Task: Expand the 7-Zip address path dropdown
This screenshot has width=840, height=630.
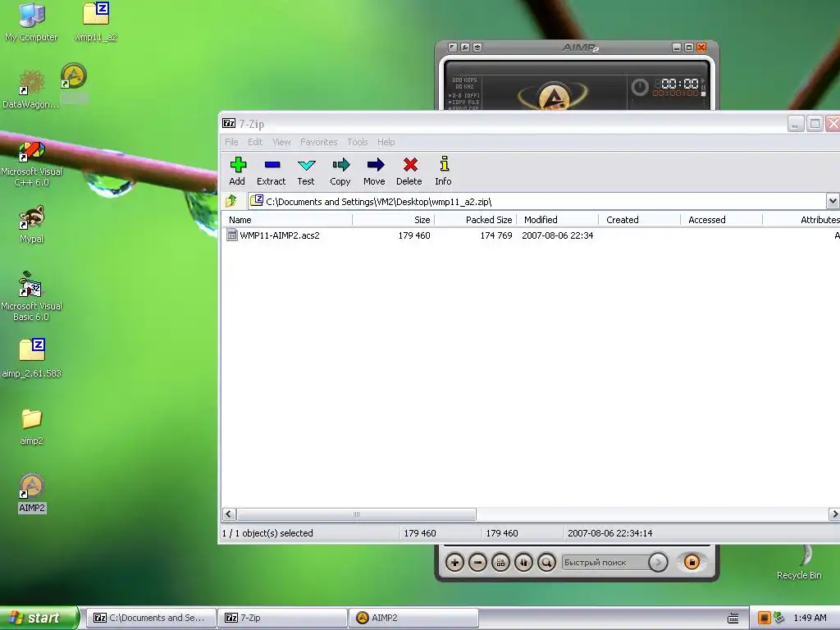Action: point(832,202)
